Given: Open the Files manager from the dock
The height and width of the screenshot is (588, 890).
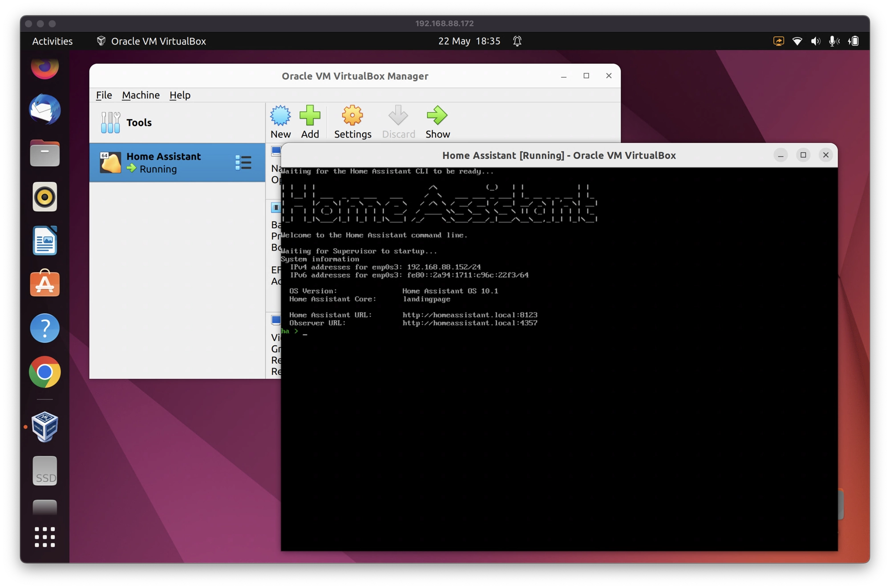Looking at the screenshot, I should [x=44, y=153].
